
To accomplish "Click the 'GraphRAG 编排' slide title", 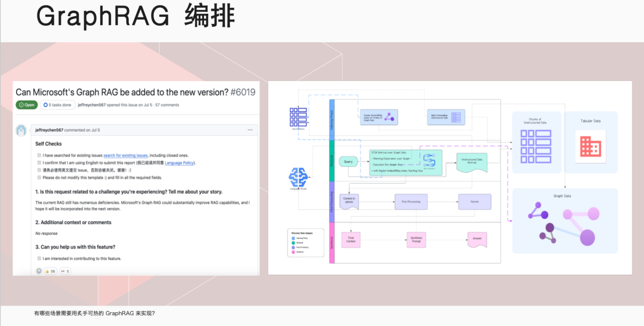I will coord(135,17).
